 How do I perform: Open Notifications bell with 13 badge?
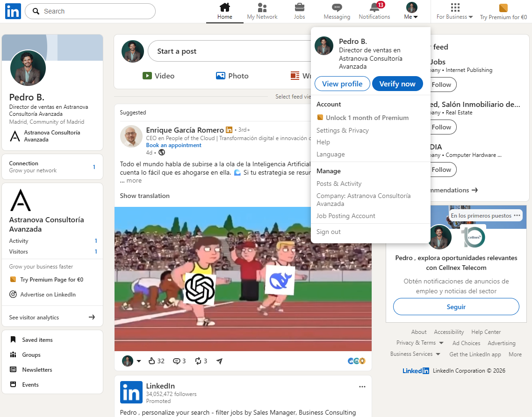374,11
